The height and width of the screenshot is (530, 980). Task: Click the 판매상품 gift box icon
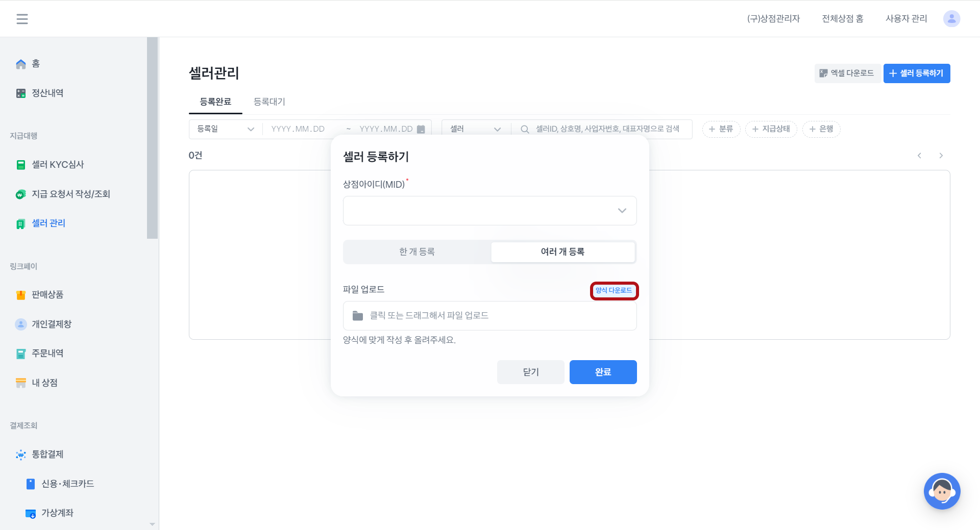pos(21,295)
